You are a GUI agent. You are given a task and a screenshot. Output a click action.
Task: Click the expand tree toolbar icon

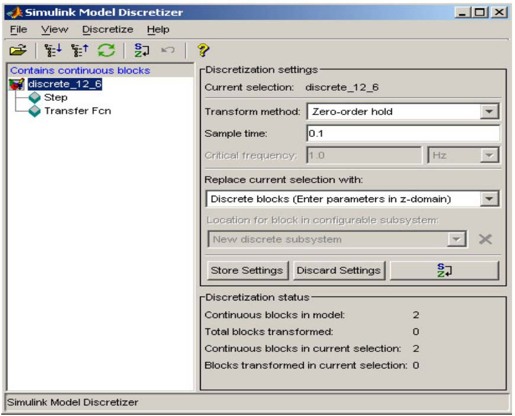pyautogui.click(x=53, y=50)
